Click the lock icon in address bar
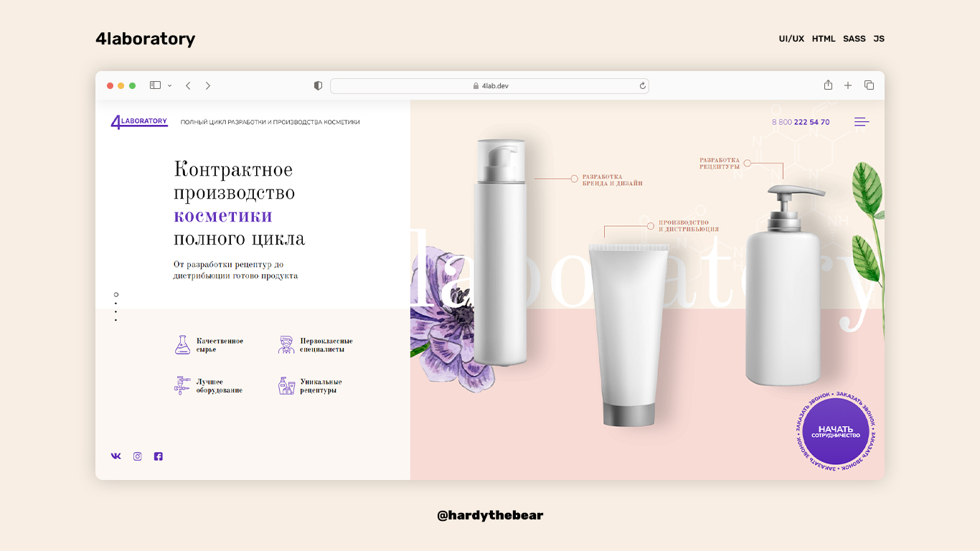Screen dimensions: 980x551 pos(476,85)
